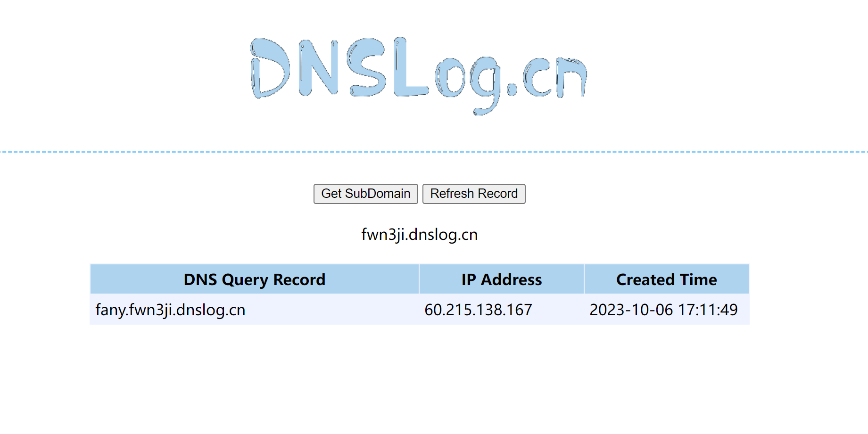Select the generated subdomain fwn3ji.dnslog.cn text

tap(419, 234)
